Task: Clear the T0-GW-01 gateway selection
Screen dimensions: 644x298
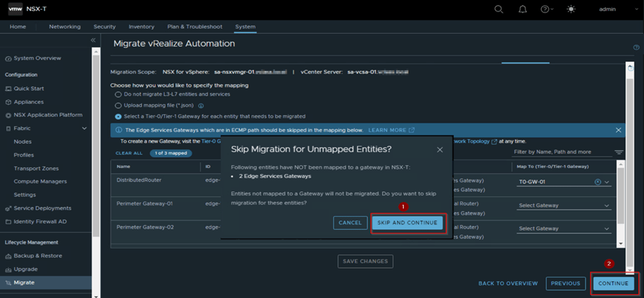Action: click(x=597, y=182)
